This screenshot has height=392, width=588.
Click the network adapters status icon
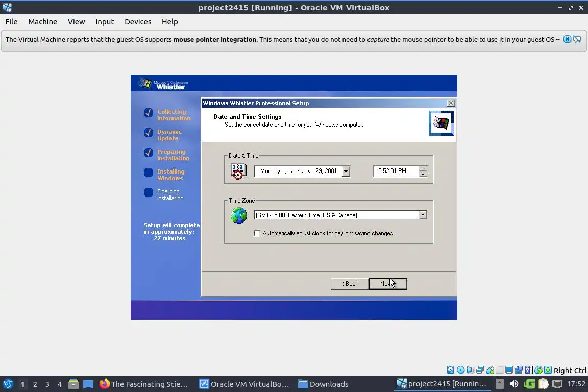(480, 370)
